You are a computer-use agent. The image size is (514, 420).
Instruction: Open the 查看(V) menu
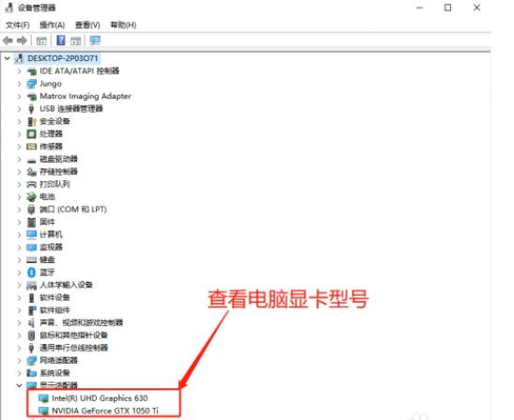pos(87,25)
